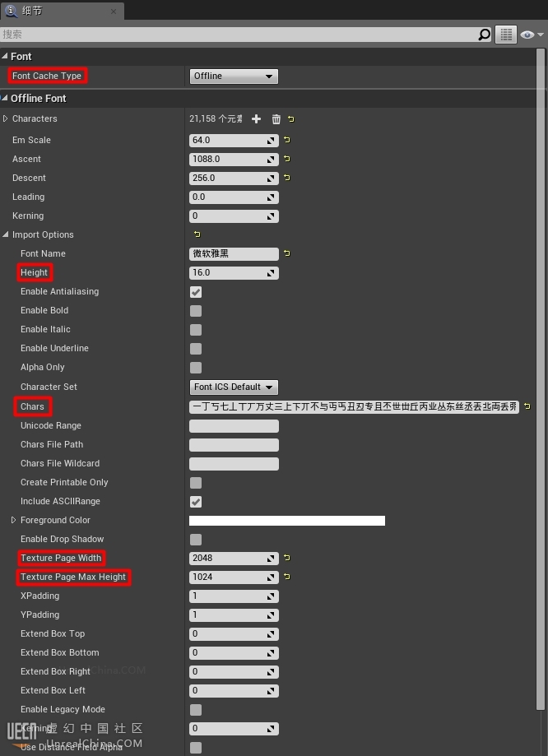Click spinner arrow in Em Scale field
Screen dimensions: 548x756
click(x=271, y=141)
